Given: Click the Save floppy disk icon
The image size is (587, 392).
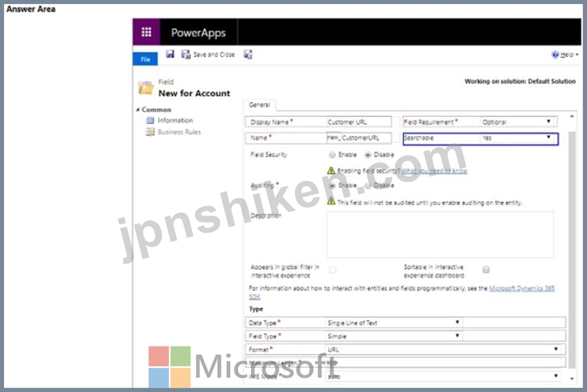Looking at the screenshot, I should click(x=170, y=54).
